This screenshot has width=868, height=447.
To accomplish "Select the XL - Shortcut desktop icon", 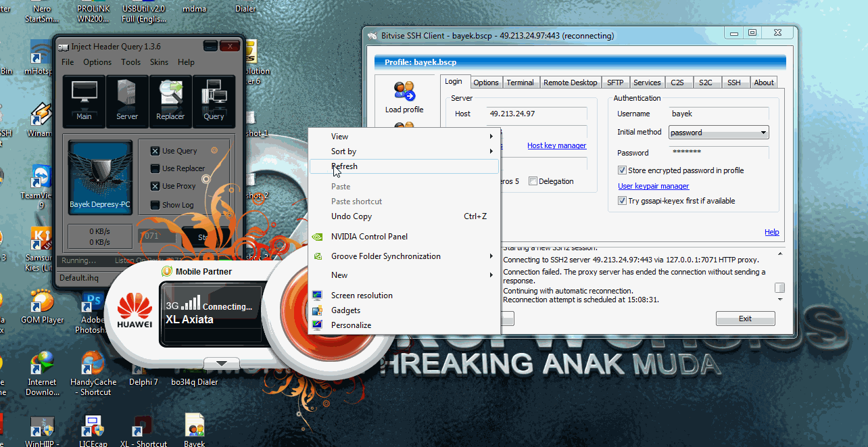I will coord(143,426).
